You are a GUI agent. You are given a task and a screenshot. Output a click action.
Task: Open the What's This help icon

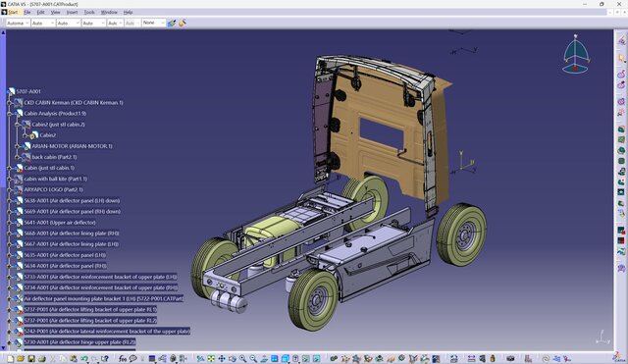[x=105, y=359]
